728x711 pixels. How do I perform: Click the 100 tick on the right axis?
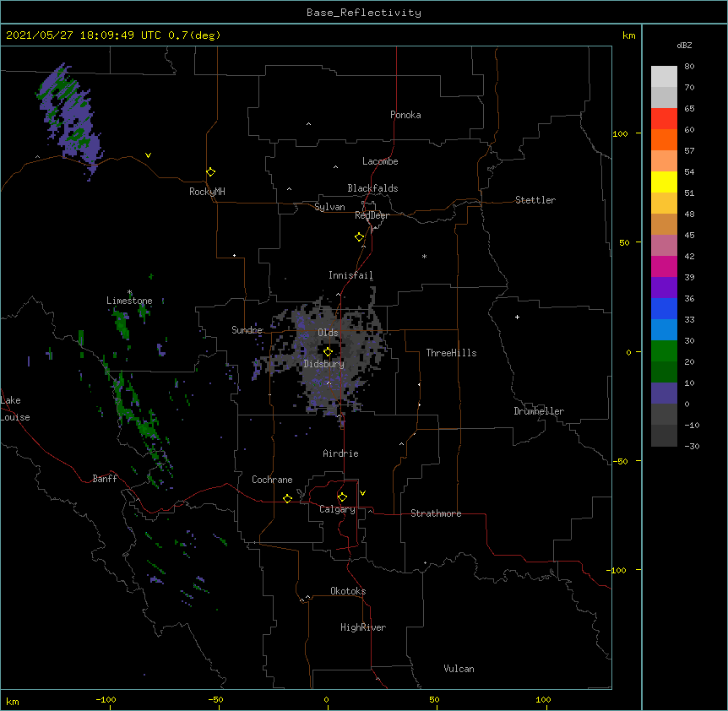pyautogui.click(x=620, y=133)
